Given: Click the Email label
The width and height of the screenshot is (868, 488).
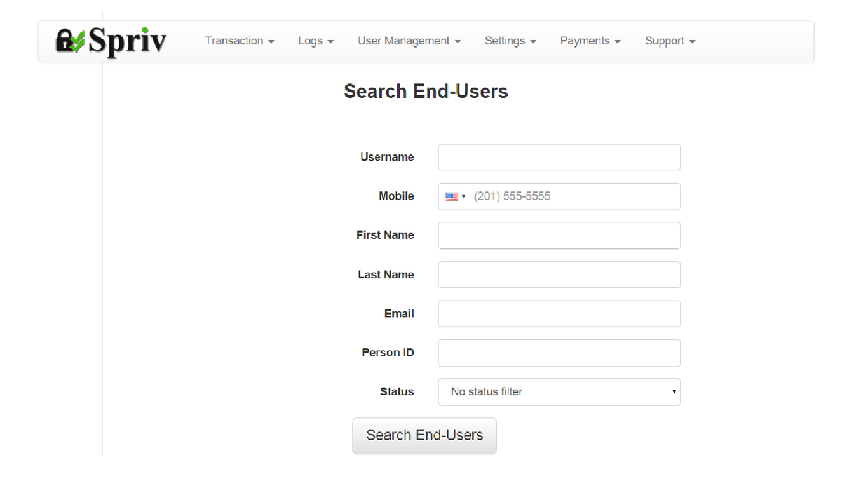Looking at the screenshot, I should click(399, 314).
